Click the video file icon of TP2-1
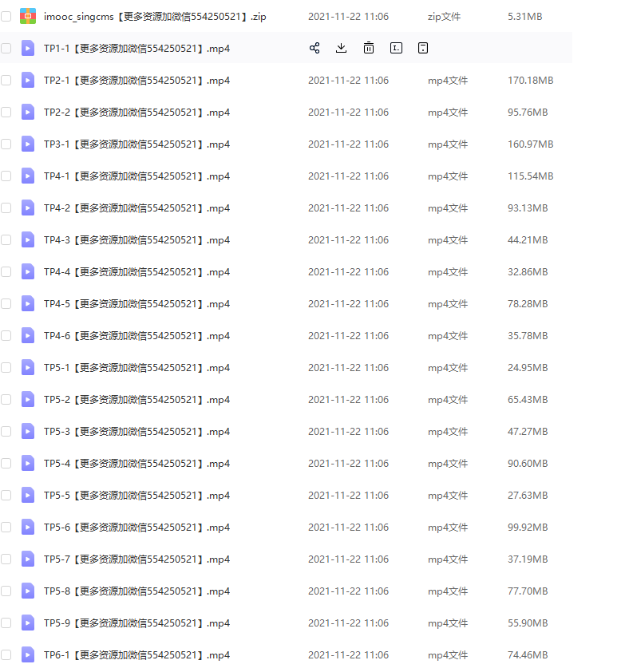629x672 pixels. (28, 80)
